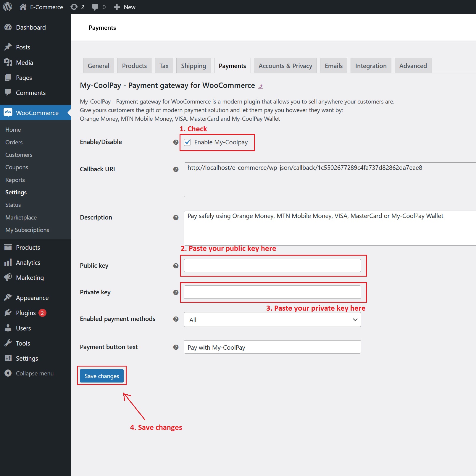Select the Payments tab
Image resolution: width=476 pixels, height=476 pixels.
(232, 66)
